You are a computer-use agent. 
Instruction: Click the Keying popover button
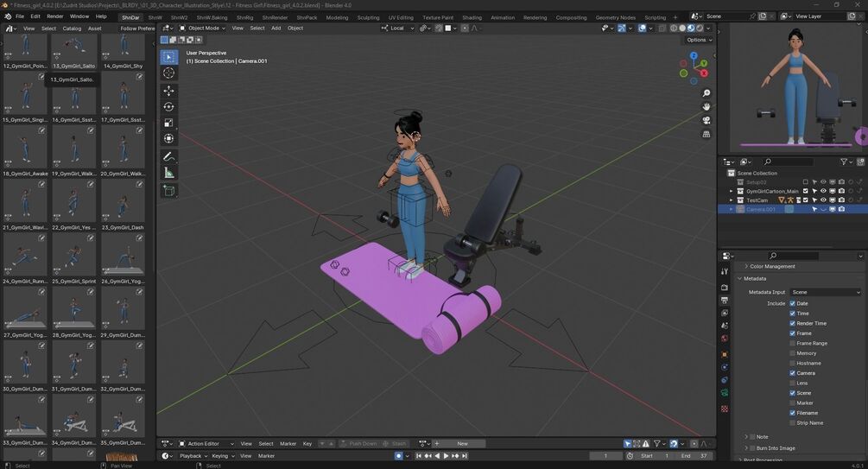coord(223,456)
